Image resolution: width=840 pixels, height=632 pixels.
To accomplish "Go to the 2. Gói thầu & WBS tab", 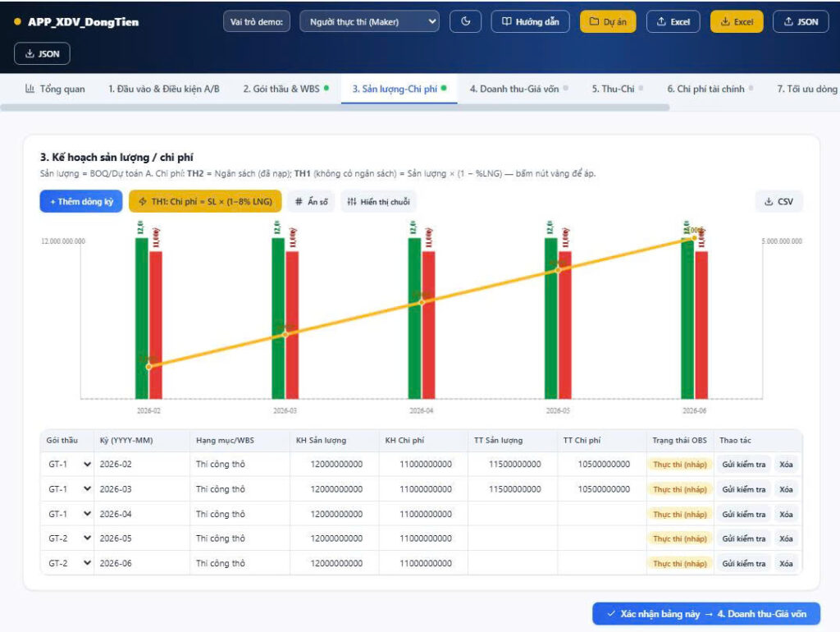I will tap(286, 89).
